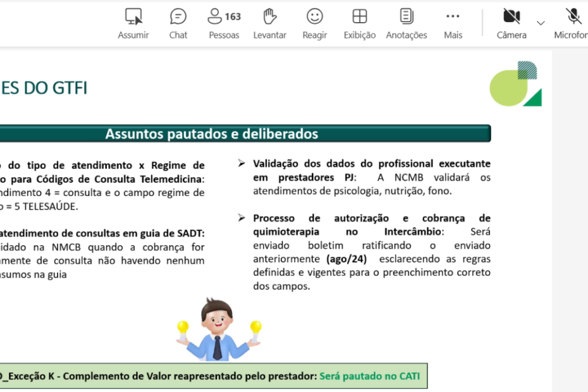Image resolution: width=588 pixels, height=392 pixels.
Task: Expand the Mais more options menu
Action: [453, 17]
